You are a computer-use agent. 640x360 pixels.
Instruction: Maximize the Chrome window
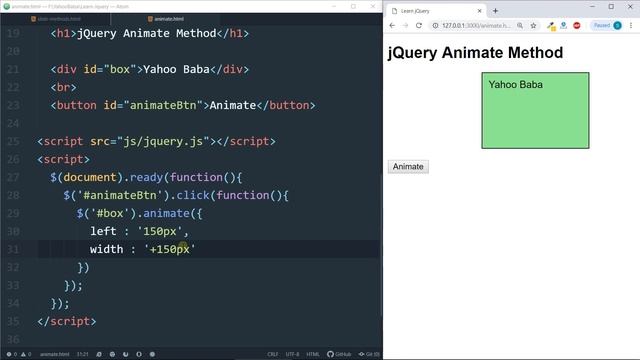(611, 7)
